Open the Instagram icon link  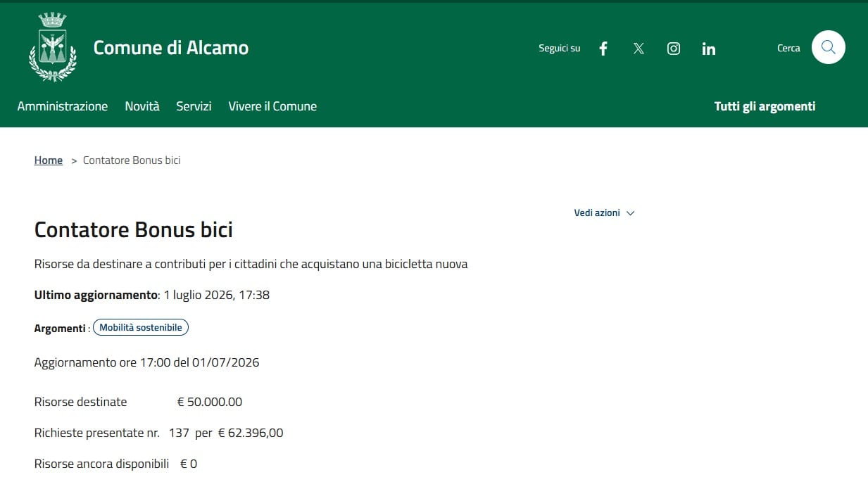click(674, 49)
